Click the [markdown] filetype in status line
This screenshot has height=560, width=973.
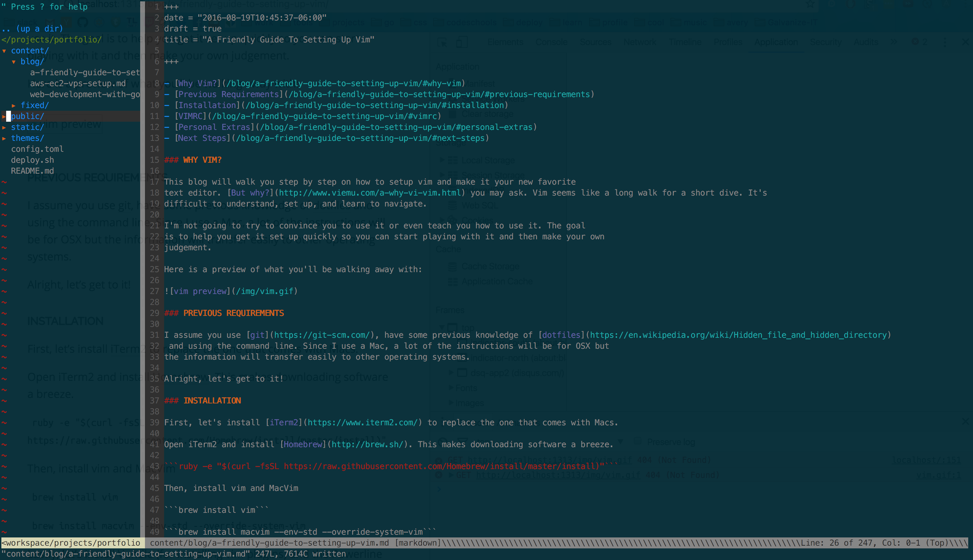(418, 543)
